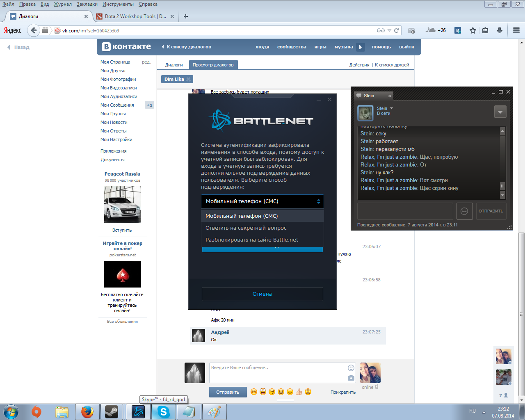The width and height of the screenshot is (525, 420).
Task: Open the Закладки menu
Action: (x=87, y=4)
